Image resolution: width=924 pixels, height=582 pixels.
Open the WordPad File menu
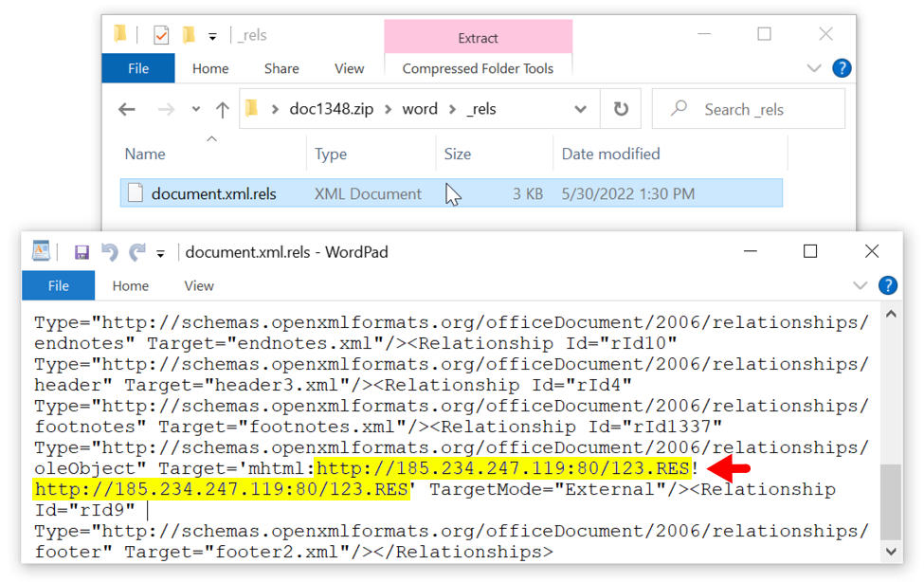click(x=59, y=286)
